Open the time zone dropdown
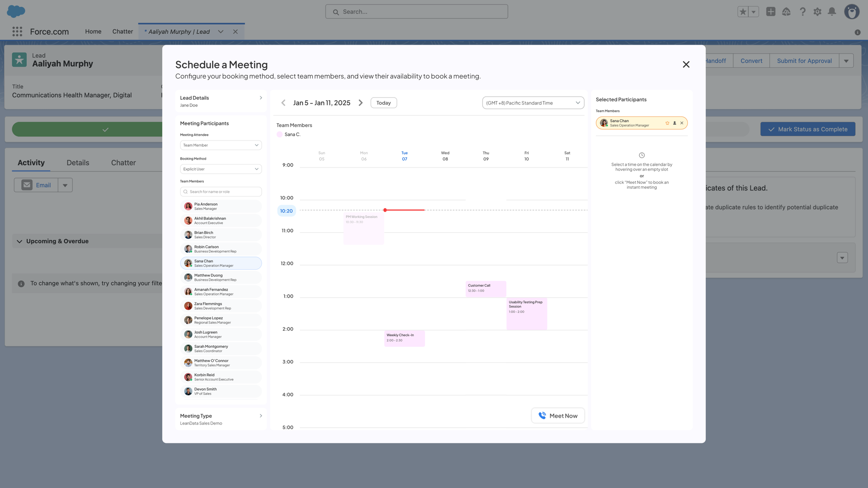 pos(533,103)
